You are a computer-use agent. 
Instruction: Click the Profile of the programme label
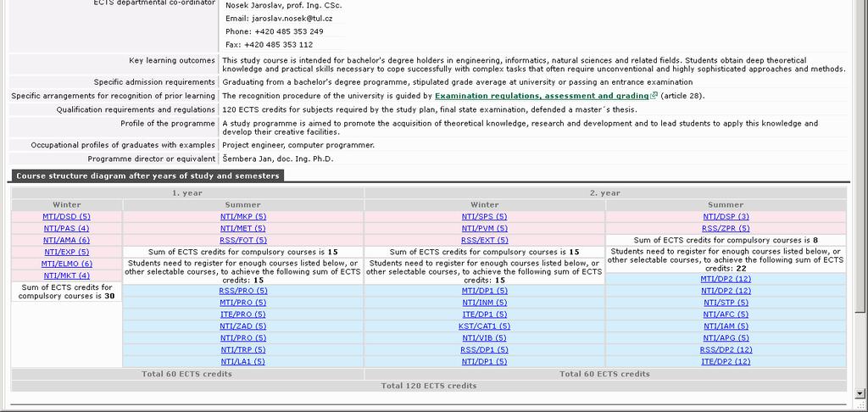coord(167,124)
